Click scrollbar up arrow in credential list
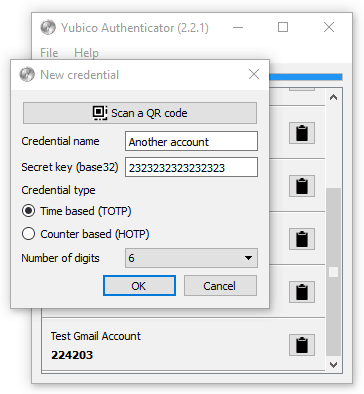Viewport: 364px width, 394px height. click(333, 97)
